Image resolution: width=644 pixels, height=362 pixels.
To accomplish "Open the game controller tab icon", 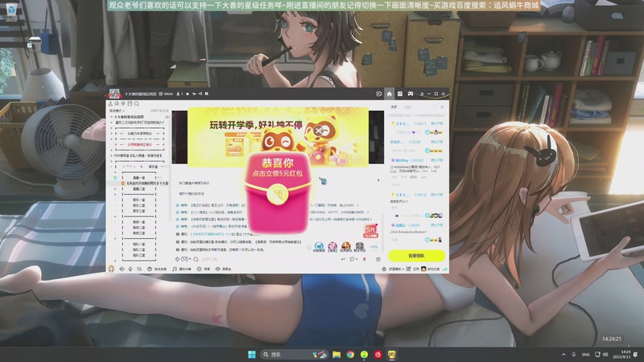I will click(x=411, y=94).
